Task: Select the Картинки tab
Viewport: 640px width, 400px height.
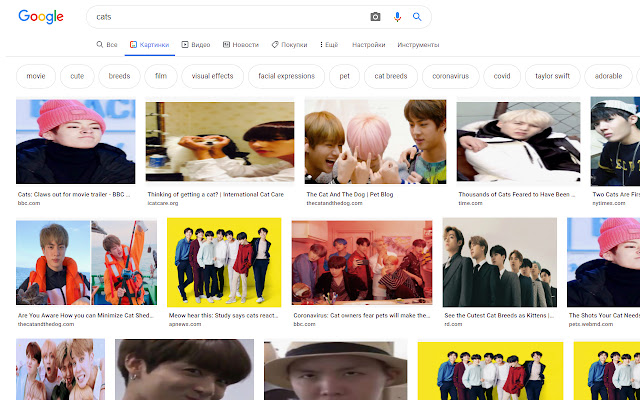Action: coord(149,45)
